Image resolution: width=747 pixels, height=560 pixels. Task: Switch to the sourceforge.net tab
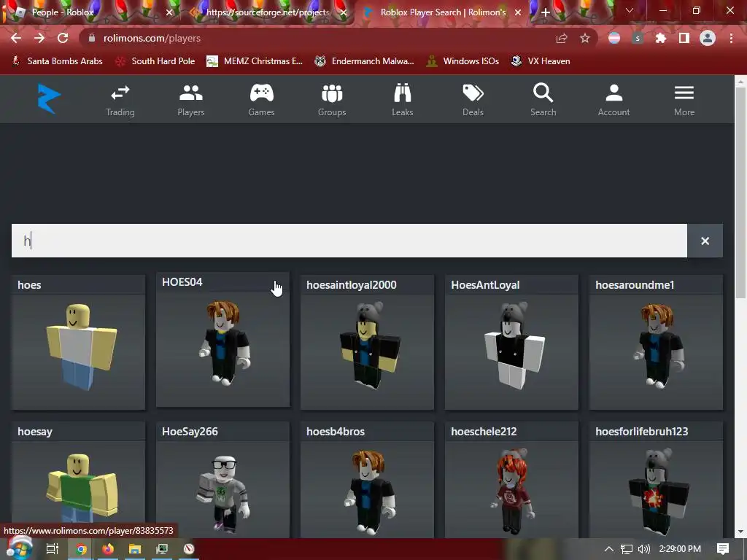[267, 12]
